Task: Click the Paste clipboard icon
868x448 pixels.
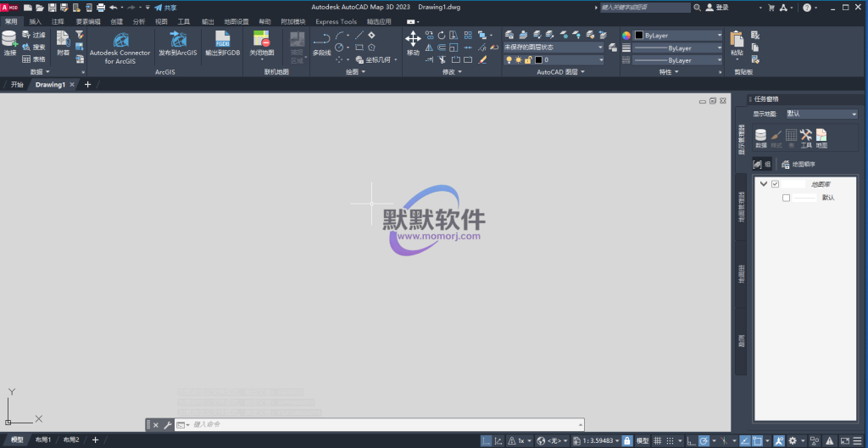Action: click(736, 40)
